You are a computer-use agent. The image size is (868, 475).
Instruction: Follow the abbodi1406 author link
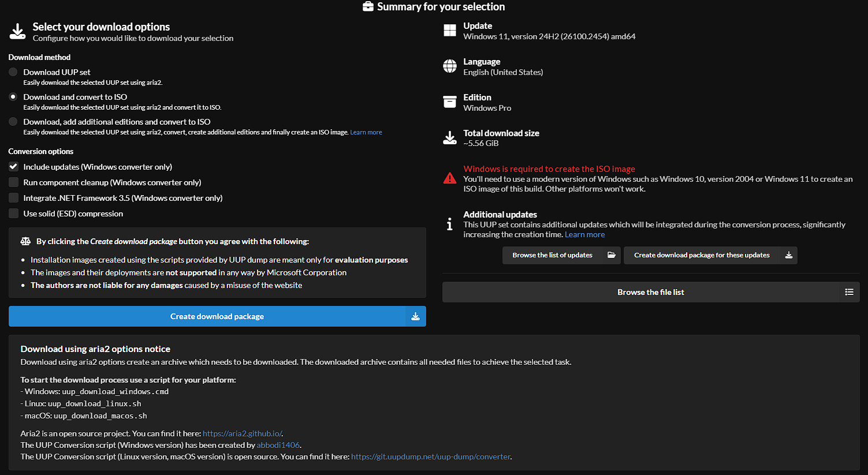pyautogui.click(x=278, y=445)
